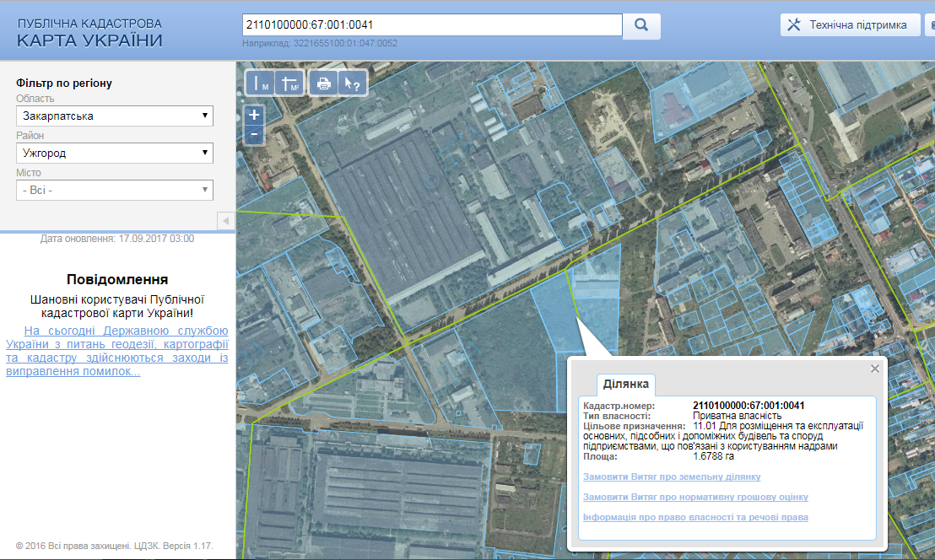
Task: Open the announcement link about Державною службою
Action: click(x=117, y=351)
